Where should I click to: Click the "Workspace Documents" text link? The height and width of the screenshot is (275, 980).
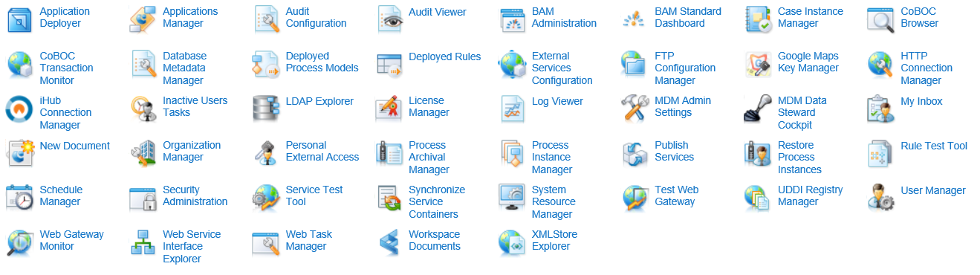[x=435, y=240]
